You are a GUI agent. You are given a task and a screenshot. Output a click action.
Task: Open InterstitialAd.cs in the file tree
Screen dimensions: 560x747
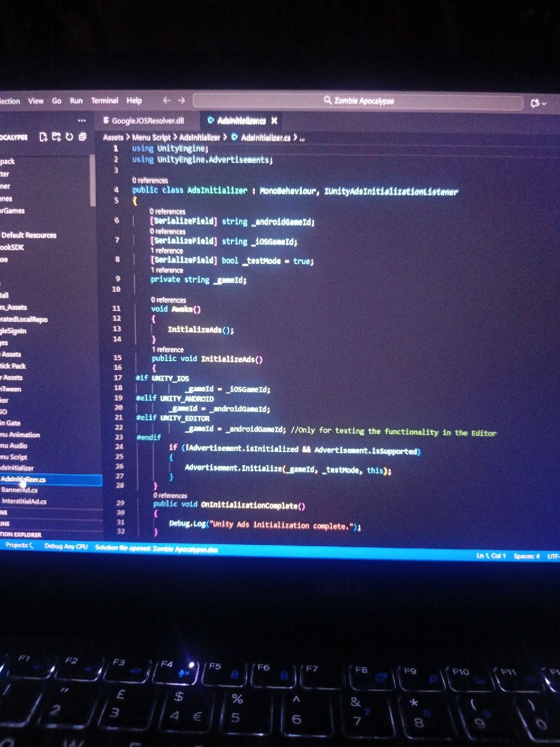[24, 501]
